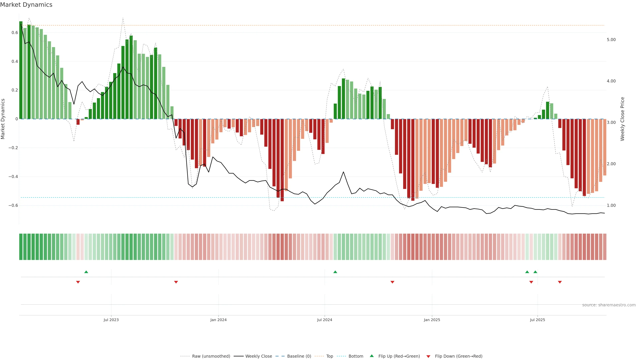Click the Weekly Close Price axis title
Screen dimensions: 644x362
(x=622, y=119)
